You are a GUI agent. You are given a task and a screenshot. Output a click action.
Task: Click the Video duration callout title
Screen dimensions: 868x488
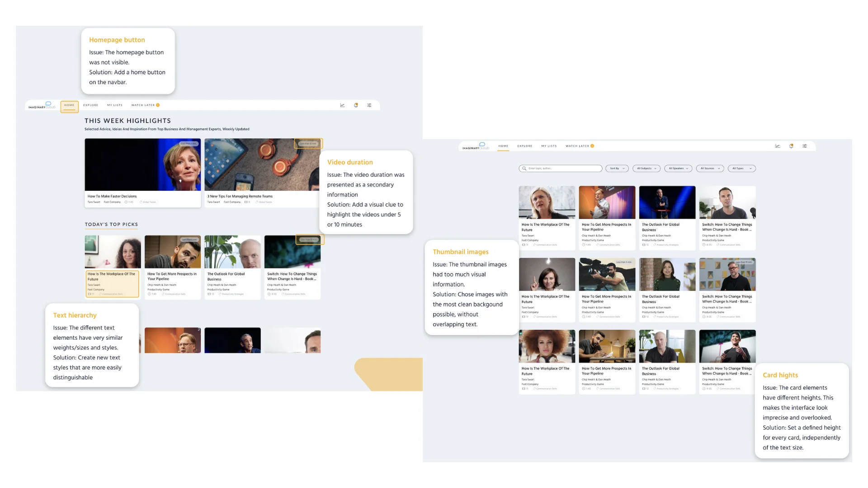click(x=350, y=163)
